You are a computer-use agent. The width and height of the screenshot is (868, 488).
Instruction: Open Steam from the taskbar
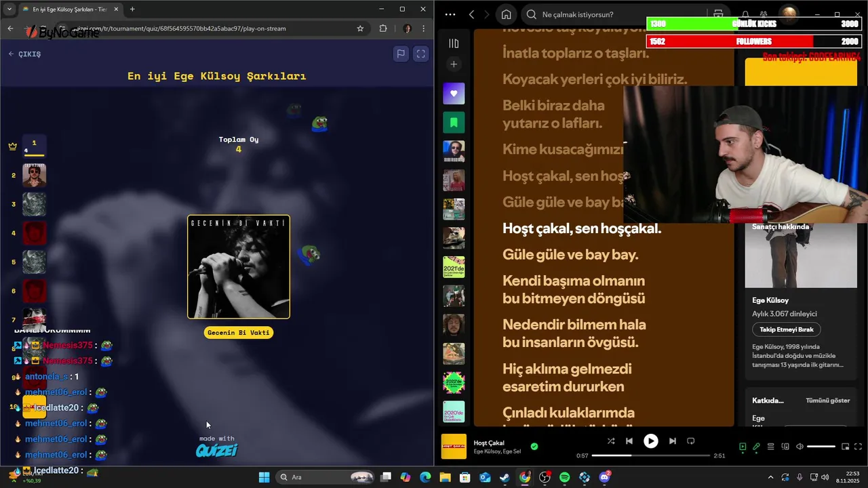point(505,477)
